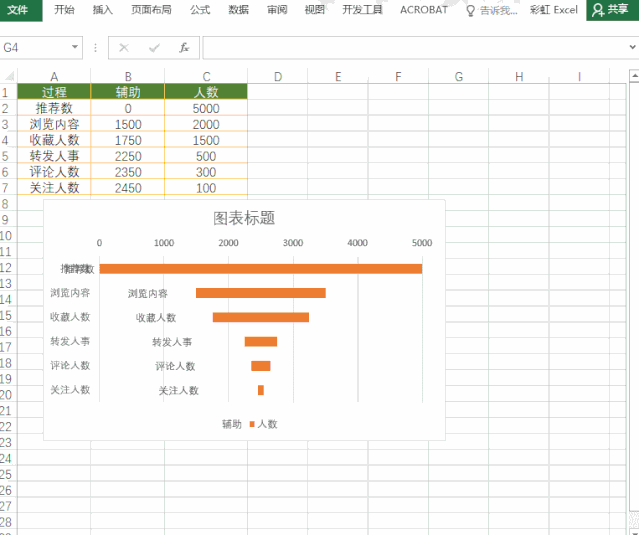639x535 pixels.
Task: Click the chart axis label 3000
Action: 293,243
